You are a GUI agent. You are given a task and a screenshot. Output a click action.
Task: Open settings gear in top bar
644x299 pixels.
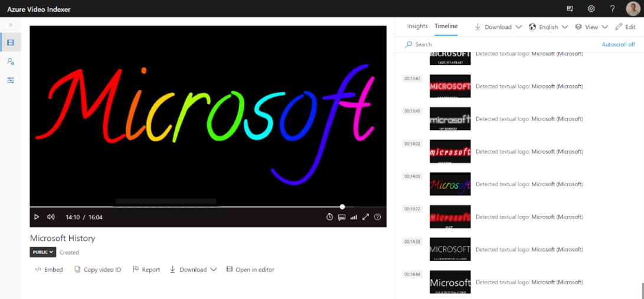click(x=591, y=8)
